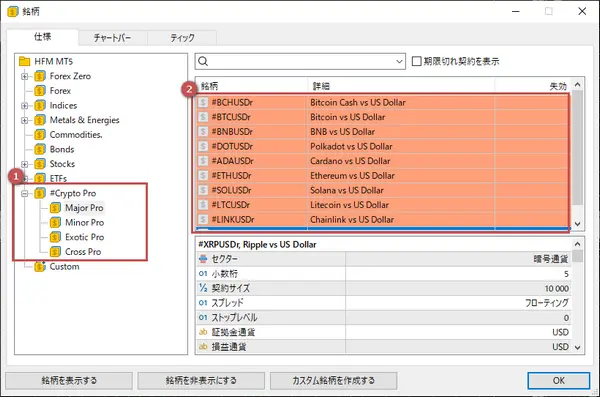Click properties panel scroll up arrow
The image size is (600, 397).
tap(578, 244)
